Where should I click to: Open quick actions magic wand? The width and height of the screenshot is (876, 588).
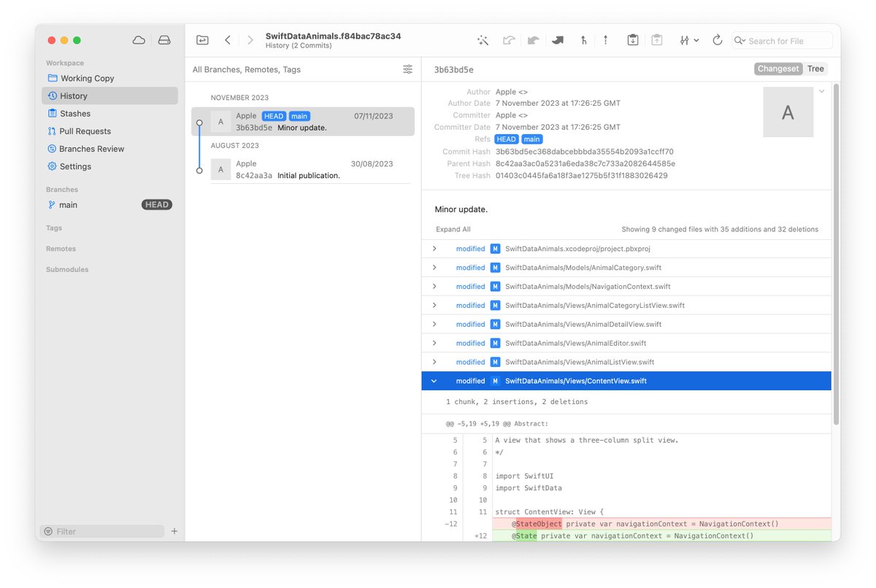click(x=483, y=40)
